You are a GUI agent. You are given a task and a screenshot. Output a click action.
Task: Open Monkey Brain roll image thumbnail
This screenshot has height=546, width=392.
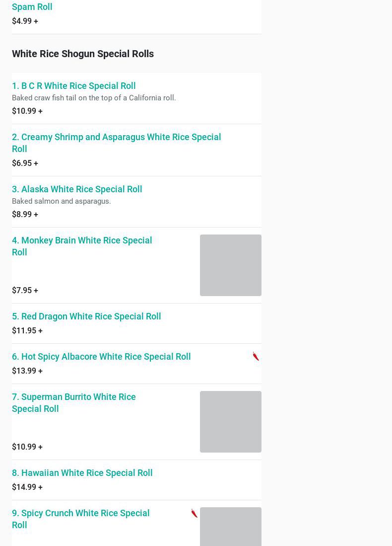(230, 265)
